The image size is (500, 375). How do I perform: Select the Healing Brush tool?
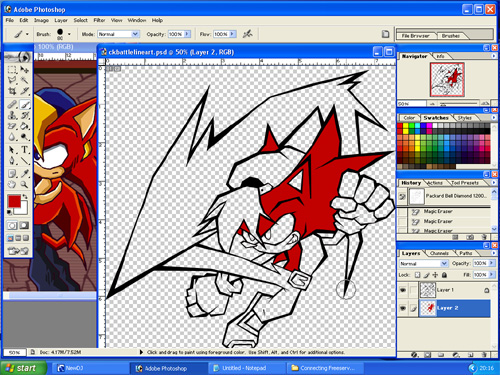(12, 105)
